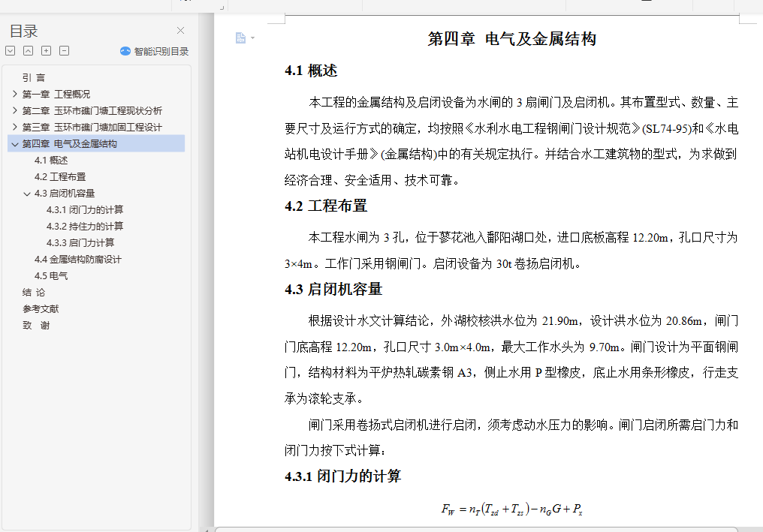Screen dimensions: 763x532
Task: Collapse the 第四章 电气及金属结构 node
Action: [x=14, y=144]
